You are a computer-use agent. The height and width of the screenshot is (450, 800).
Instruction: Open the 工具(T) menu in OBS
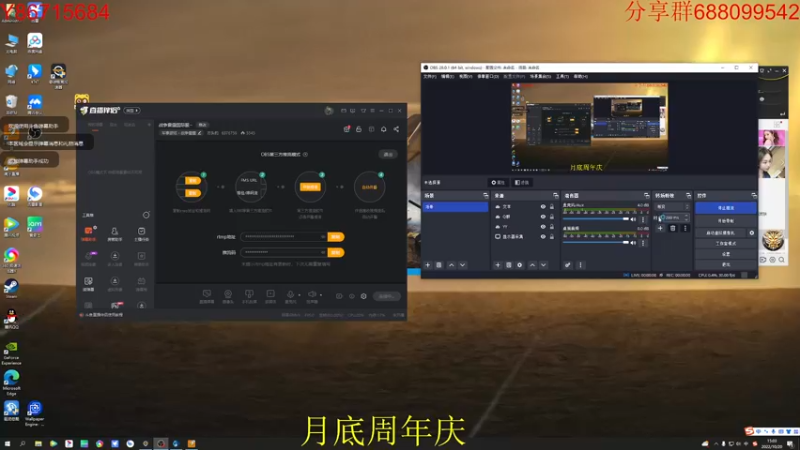coord(562,77)
